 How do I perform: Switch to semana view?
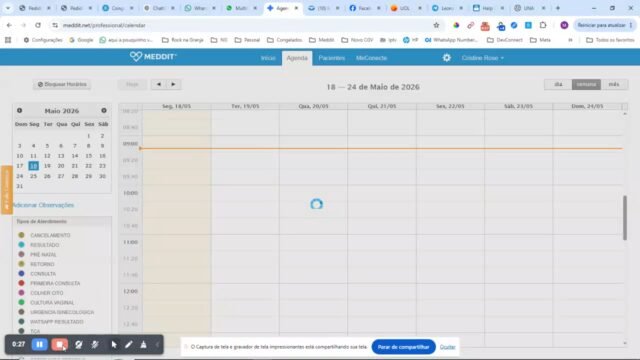[586, 84]
